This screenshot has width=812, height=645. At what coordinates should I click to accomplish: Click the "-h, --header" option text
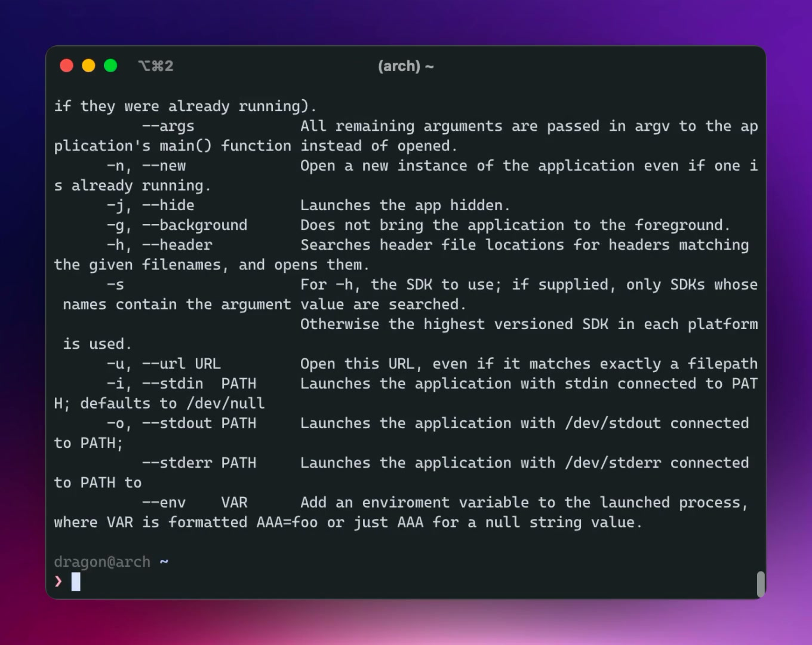[159, 245]
